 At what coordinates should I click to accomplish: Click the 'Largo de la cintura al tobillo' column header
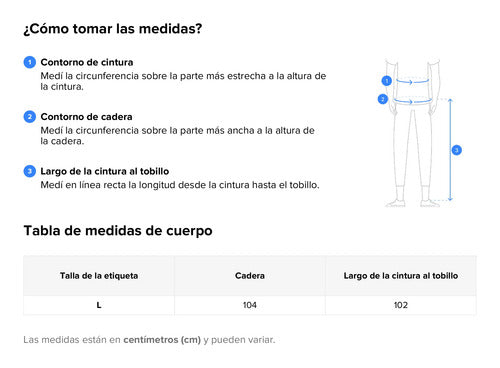tap(401, 276)
